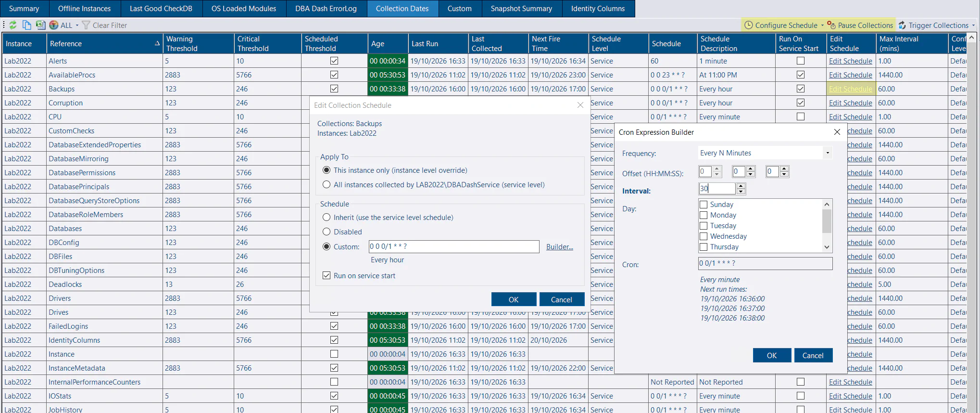Image resolution: width=980 pixels, height=413 pixels.
Task: Switch to the Snapshot Summary tab
Action: pos(521,9)
